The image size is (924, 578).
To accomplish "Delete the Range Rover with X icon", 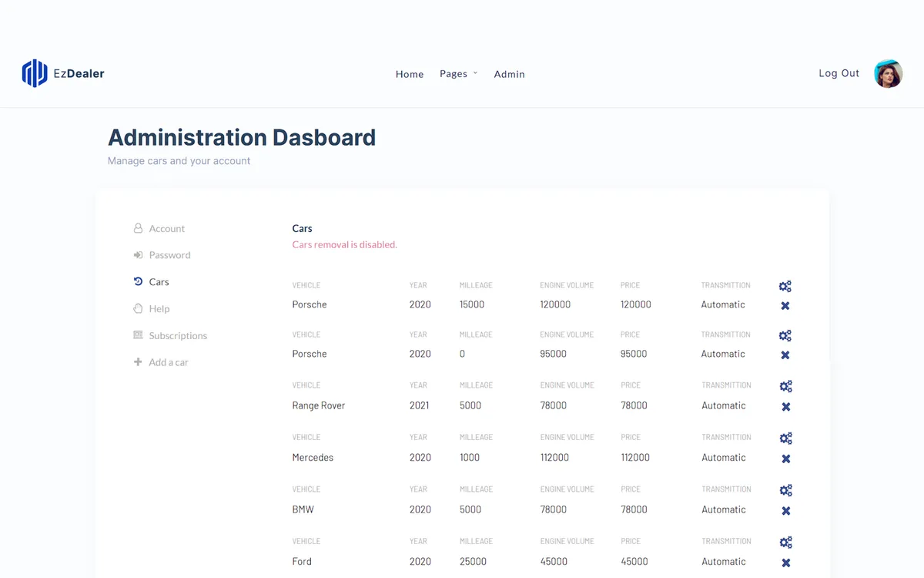I will click(785, 406).
